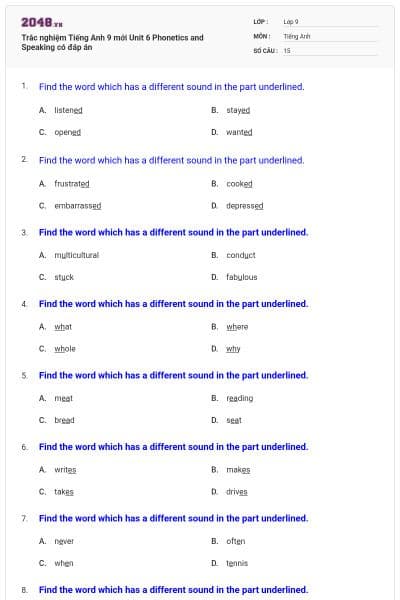This screenshot has height=600, width=400.
Task: Choose answer C. bread in question 5
Action: [x=57, y=420]
